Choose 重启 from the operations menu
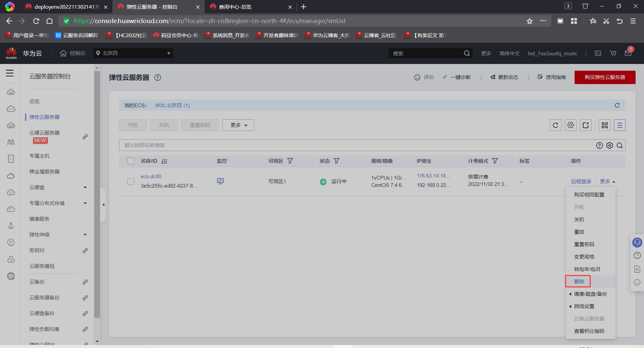Screen dimensions: 644x348 [579, 232]
